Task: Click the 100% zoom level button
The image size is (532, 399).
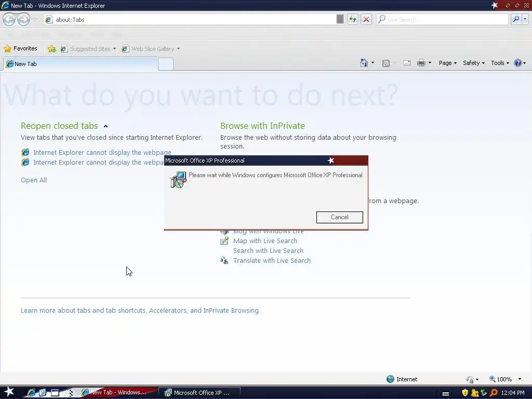Action: [500, 379]
